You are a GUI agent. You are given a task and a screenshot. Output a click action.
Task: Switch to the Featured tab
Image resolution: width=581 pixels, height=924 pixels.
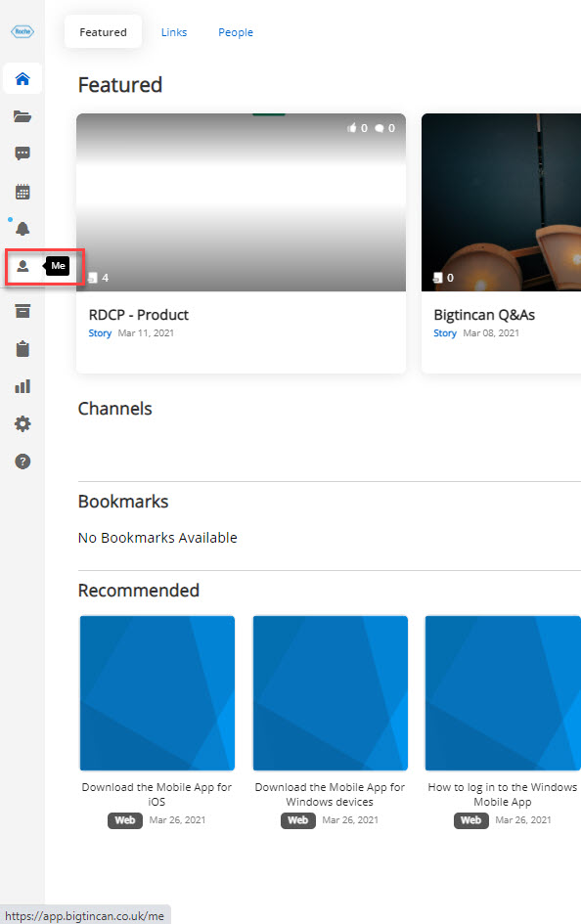click(103, 32)
